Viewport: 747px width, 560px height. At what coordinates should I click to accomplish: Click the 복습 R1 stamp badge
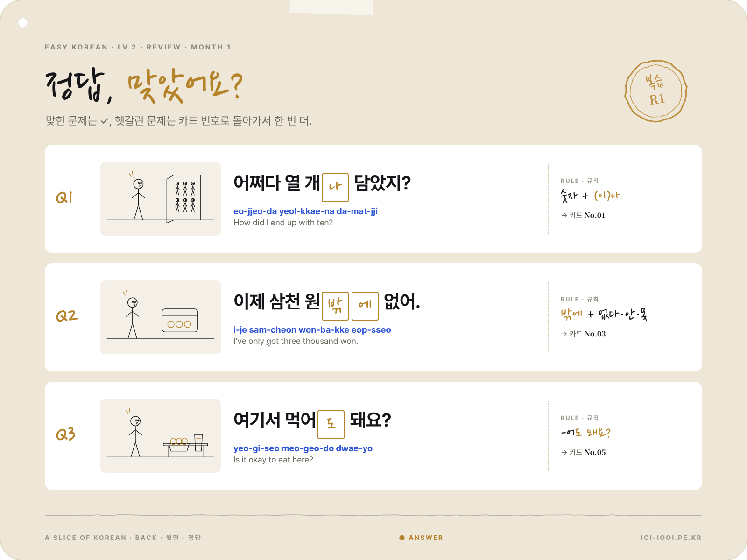[656, 91]
